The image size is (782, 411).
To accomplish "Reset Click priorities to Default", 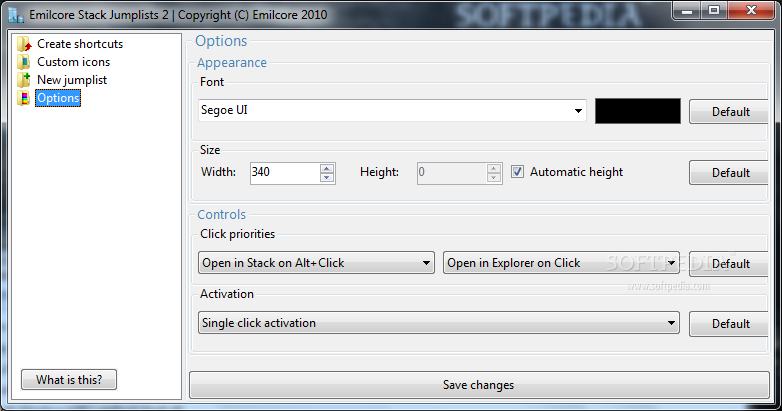I will coord(730,264).
